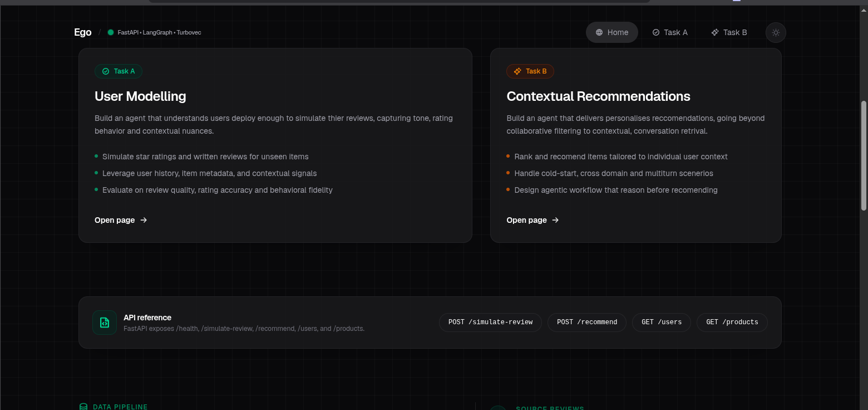Click 'Leverage user history, item metadata' bullet
868x410 pixels.
pos(210,173)
